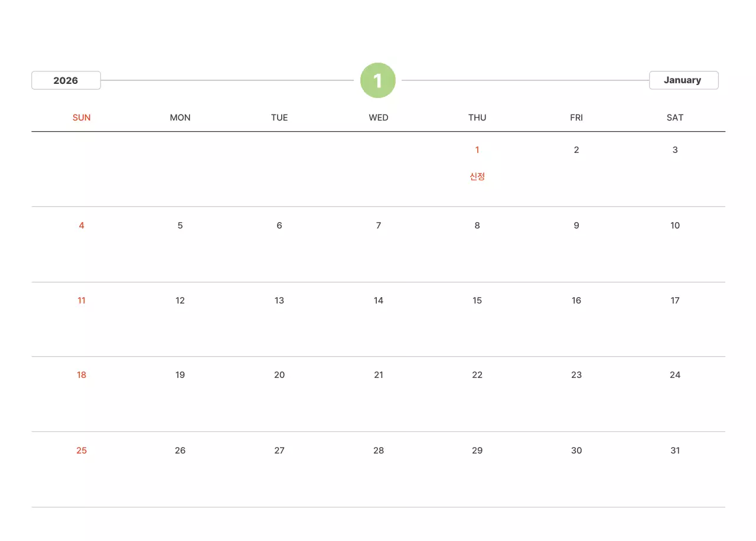Click on date 10
This screenshot has width=756, height=541.
pyautogui.click(x=675, y=226)
